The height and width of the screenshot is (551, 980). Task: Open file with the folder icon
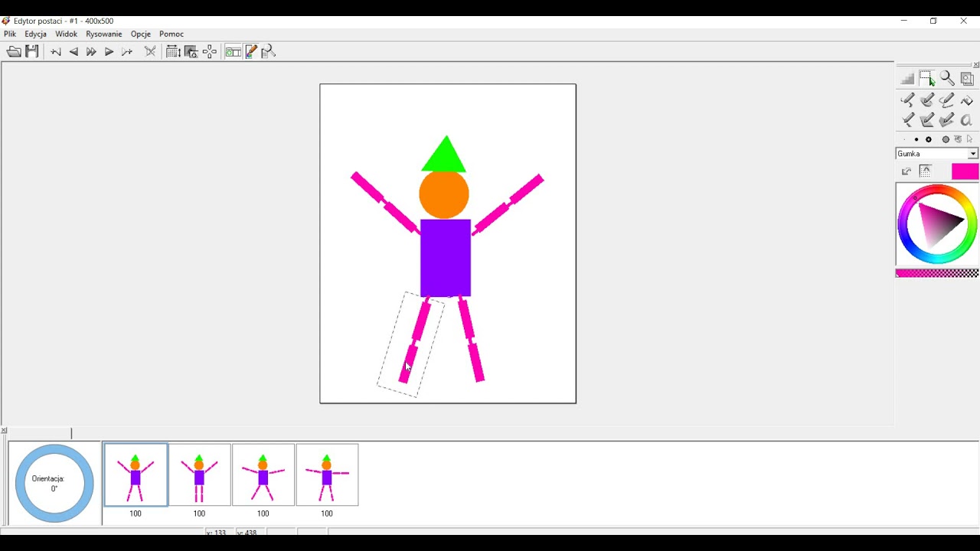pos(14,52)
